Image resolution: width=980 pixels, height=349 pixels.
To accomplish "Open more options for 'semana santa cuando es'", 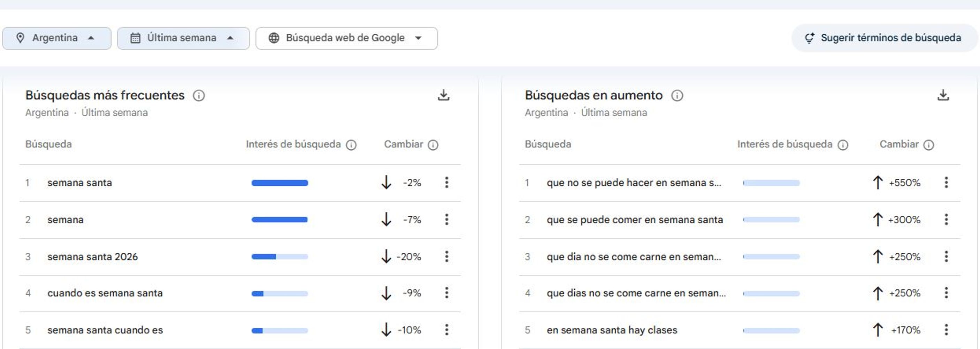I will click(x=447, y=330).
